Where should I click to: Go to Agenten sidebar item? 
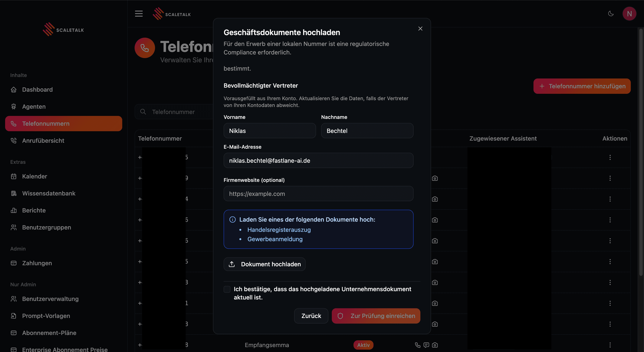[x=34, y=107]
